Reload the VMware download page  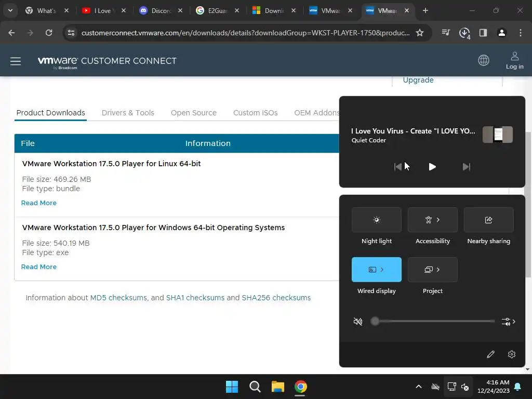(49, 33)
